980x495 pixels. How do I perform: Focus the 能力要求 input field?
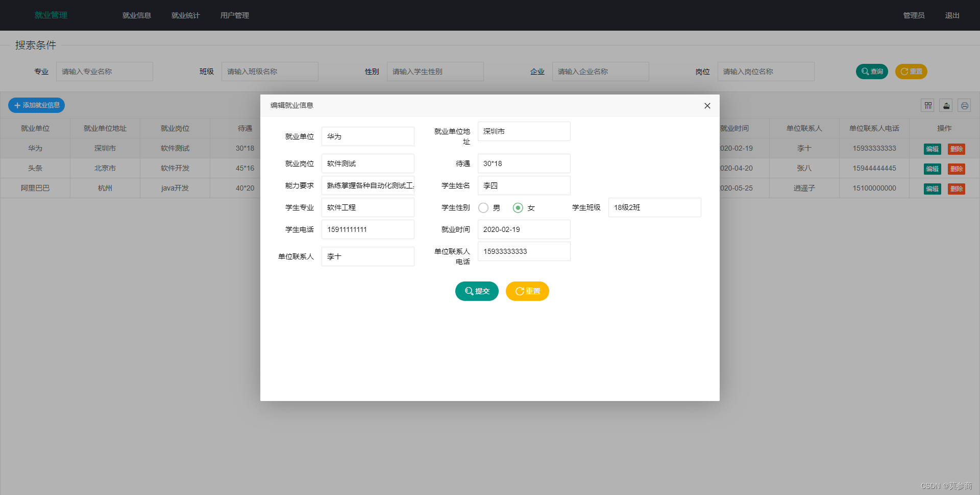point(368,185)
